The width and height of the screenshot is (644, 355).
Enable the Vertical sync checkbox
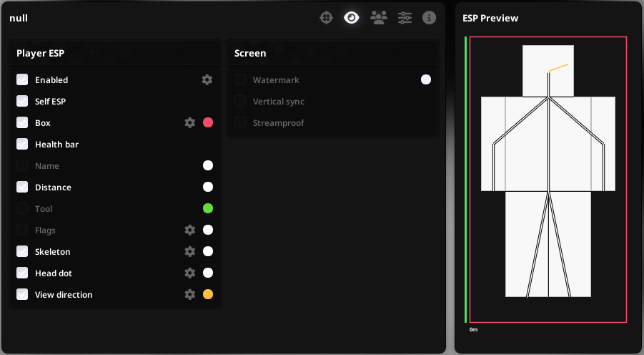pos(240,101)
